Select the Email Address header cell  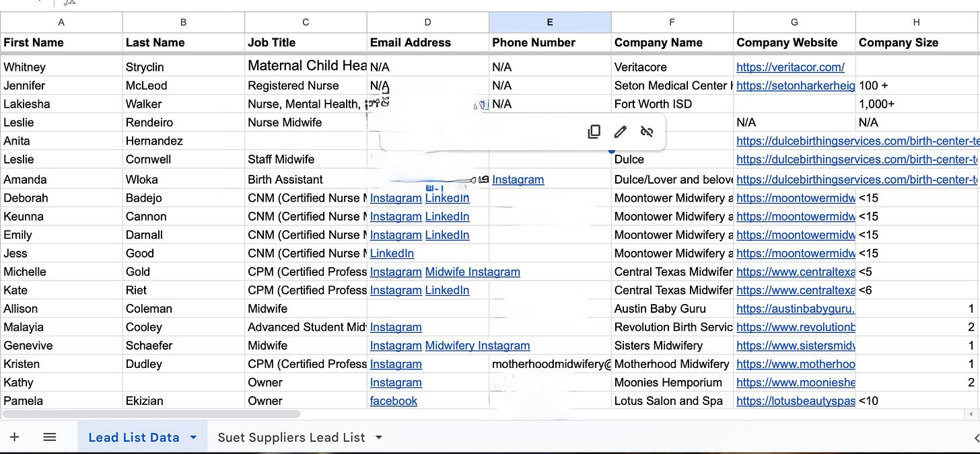pos(428,42)
